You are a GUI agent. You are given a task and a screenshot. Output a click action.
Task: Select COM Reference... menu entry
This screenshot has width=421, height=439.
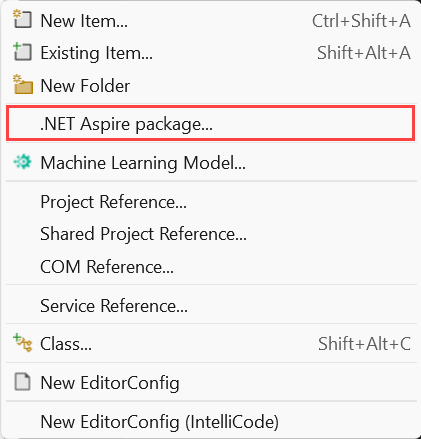(210, 266)
